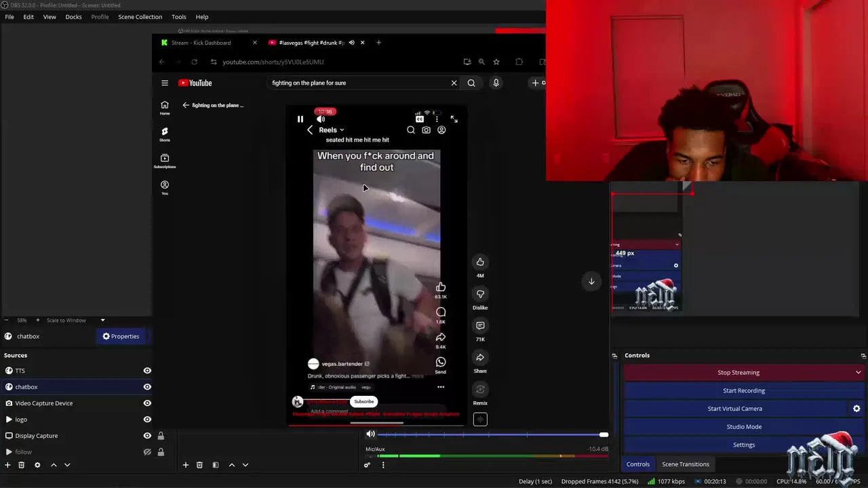The image size is (868, 488).
Task: Click the YouTube search input field
Action: pos(359,83)
